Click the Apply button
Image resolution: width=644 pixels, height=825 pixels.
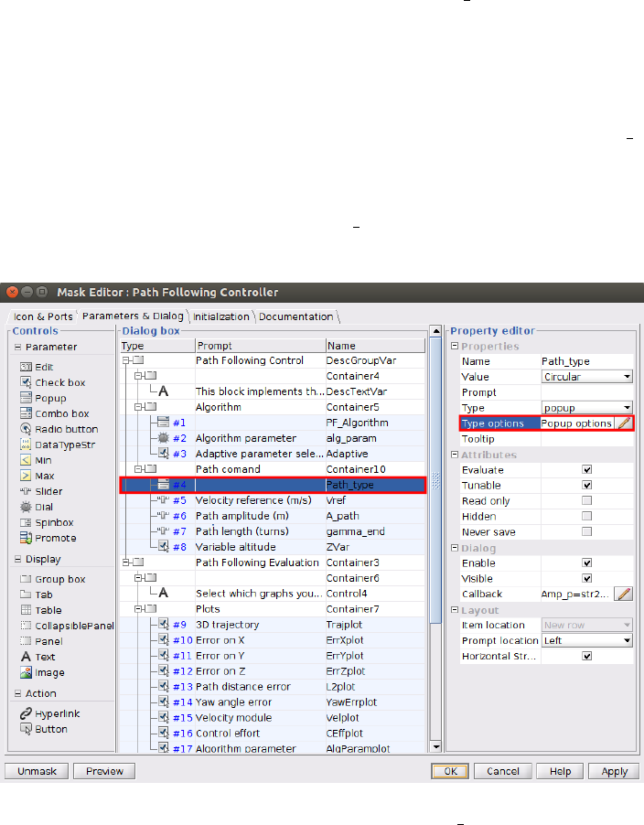(614, 771)
